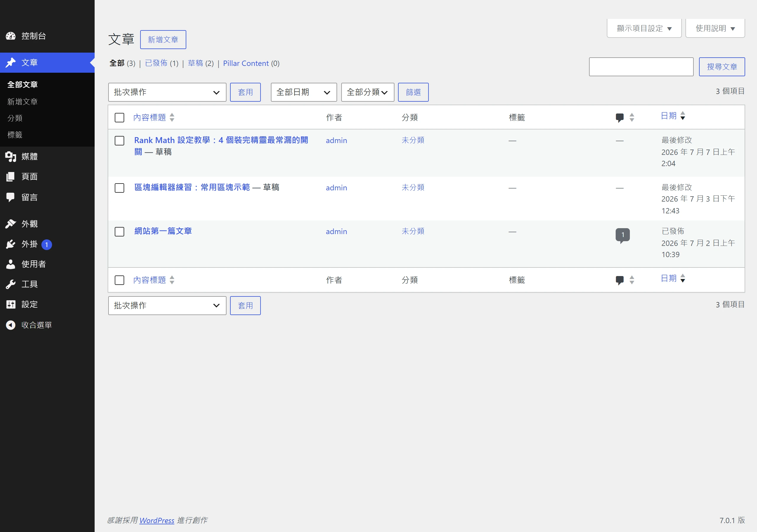Click the 收合選單 collapse arrow icon

pyautogui.click(x=11, y=325)
